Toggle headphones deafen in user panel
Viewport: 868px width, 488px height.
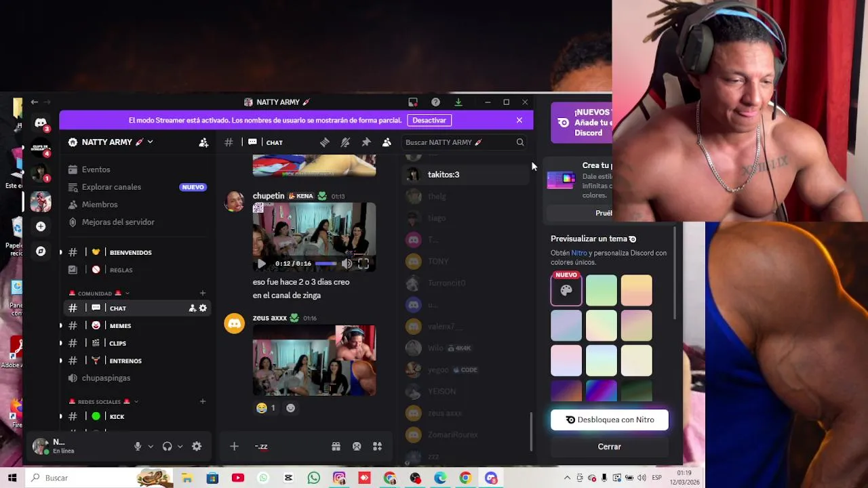167,447
